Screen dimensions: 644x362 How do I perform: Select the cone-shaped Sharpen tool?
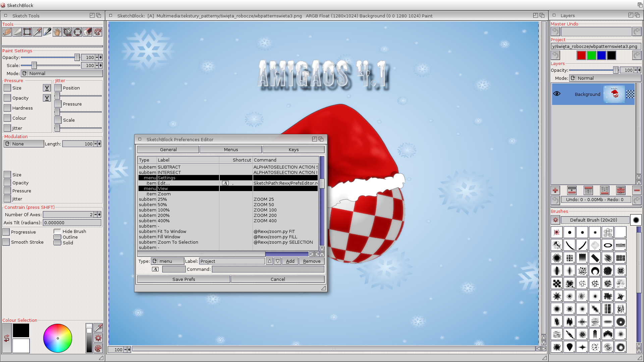pos(17,32)
